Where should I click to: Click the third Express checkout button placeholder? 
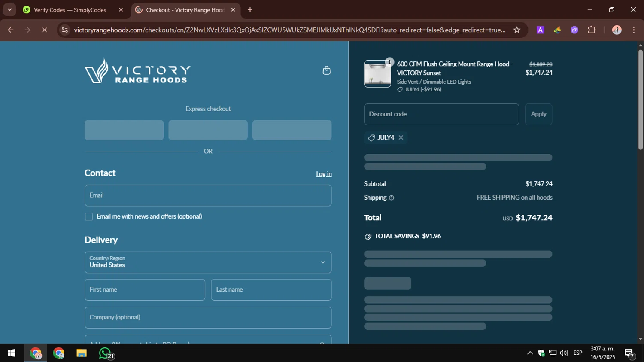click(x=292, y=130)
